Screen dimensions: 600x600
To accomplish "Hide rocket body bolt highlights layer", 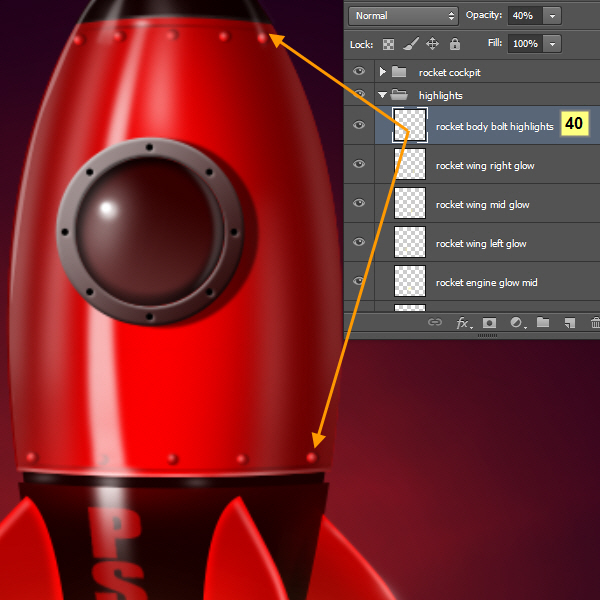I will (x=359, y=126).
